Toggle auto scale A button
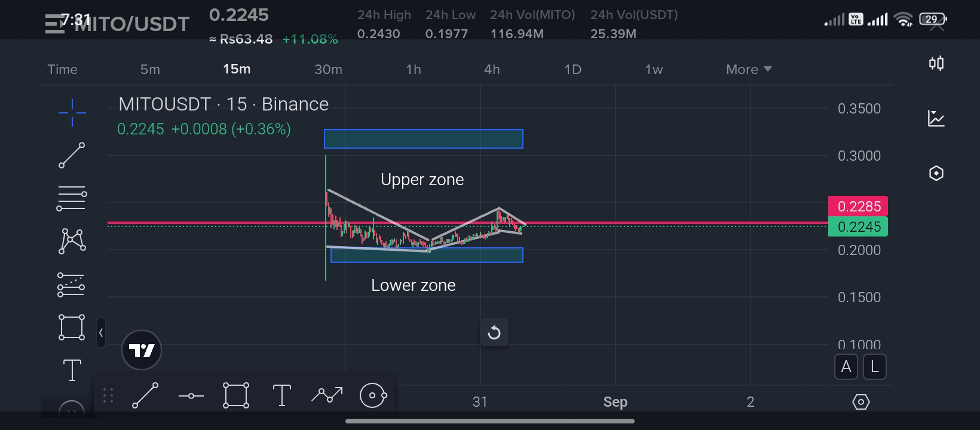The width and height of the screenshot is (980, 430). 846,367
